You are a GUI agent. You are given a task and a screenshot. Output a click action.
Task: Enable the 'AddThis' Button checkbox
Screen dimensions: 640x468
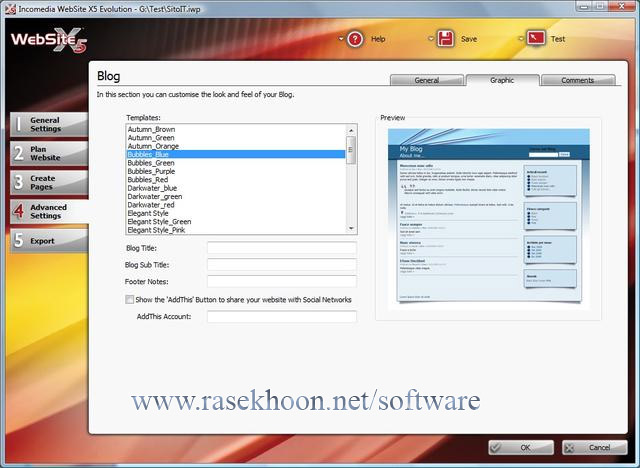[129, 299]
